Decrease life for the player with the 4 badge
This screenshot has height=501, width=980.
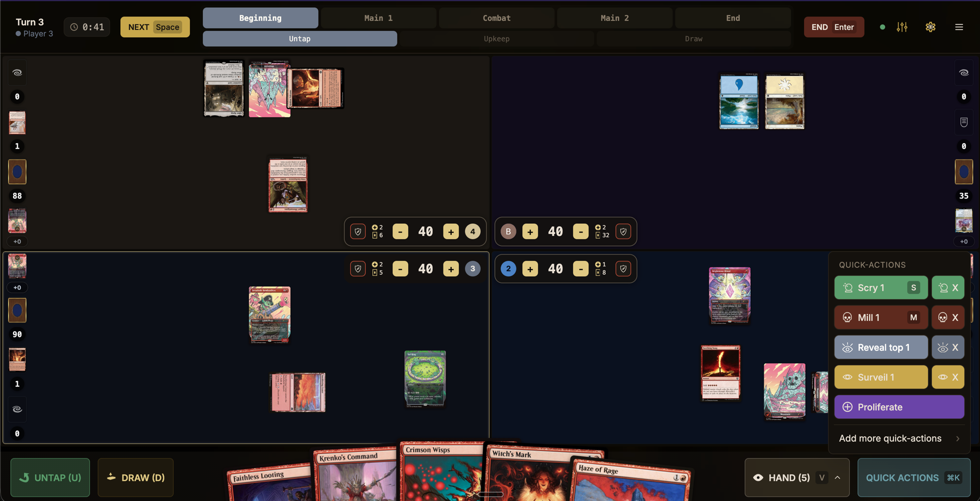coord(400,232)
